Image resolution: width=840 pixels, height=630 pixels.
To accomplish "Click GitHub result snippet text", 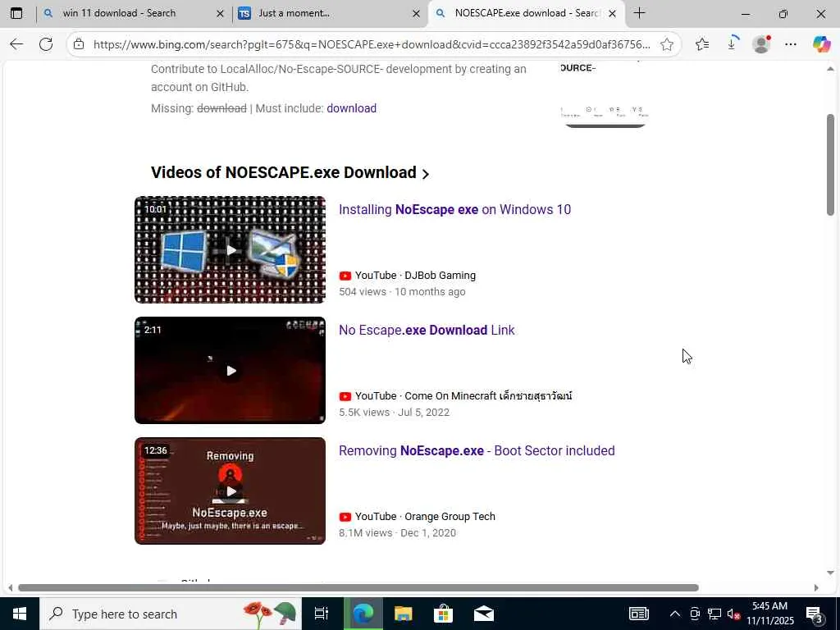I will coord(339,78).
